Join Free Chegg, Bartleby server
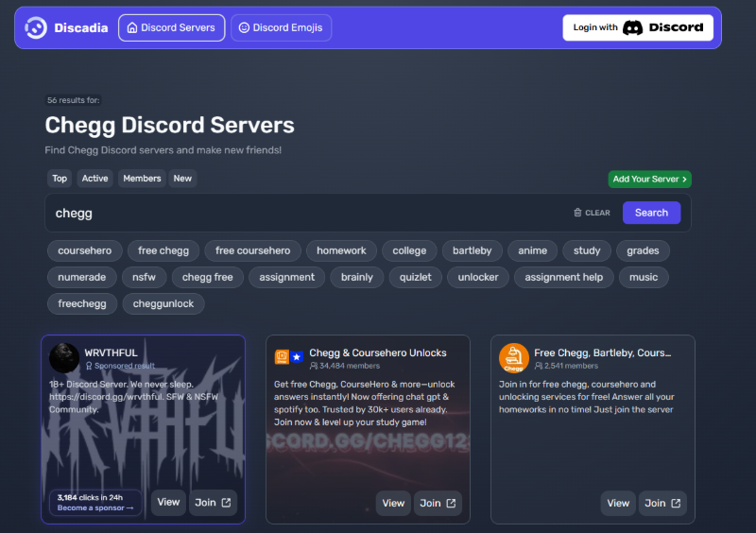This screenshot has height=533, width=756. (662, 503)
